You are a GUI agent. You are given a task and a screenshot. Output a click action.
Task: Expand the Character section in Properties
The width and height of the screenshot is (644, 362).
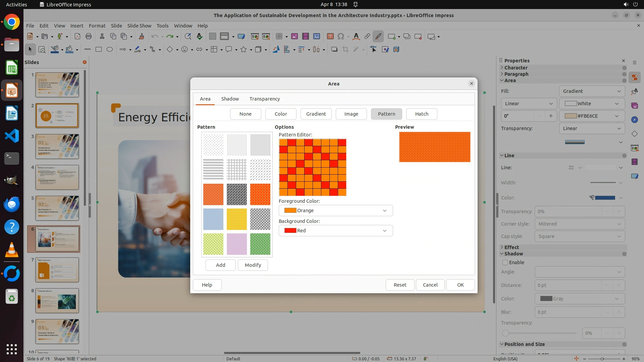click(x=516, y=68)
